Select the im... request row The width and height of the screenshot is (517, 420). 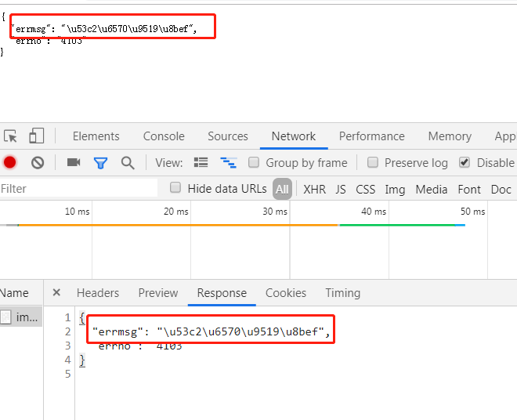click(x=21, y=317)
